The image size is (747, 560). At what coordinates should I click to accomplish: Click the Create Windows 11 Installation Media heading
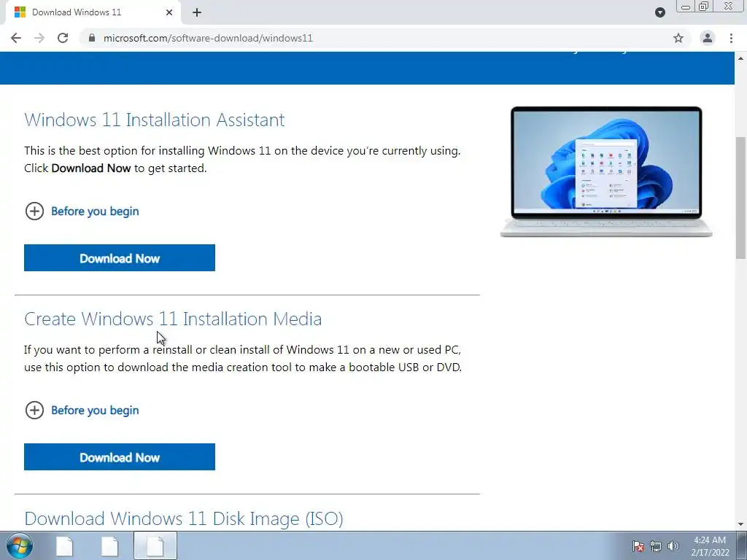[173, 319]
